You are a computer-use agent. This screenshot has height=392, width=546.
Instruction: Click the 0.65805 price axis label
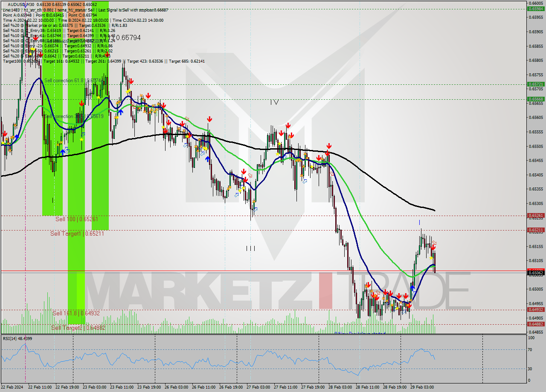click(536, 61)
